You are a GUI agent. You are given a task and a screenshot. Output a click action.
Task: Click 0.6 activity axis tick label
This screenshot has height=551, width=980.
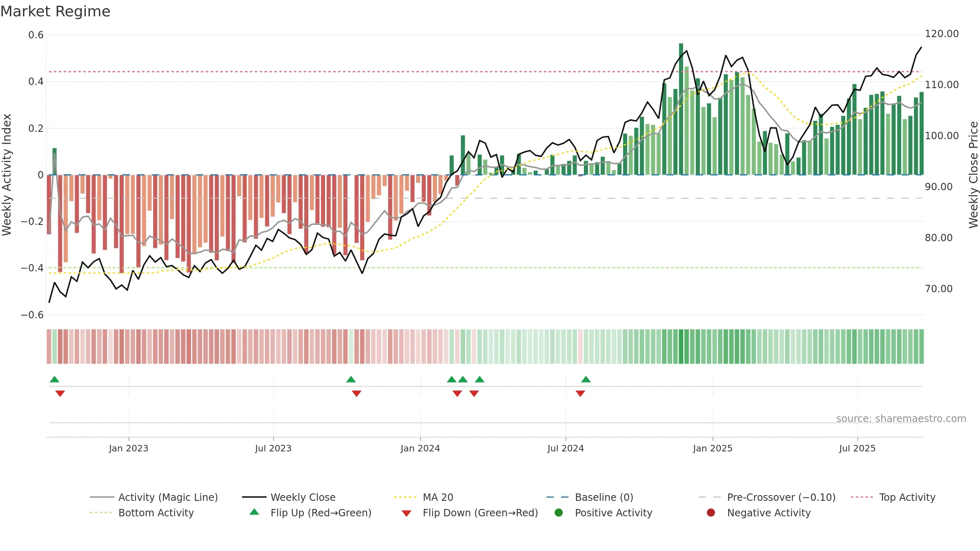point(36,35)
